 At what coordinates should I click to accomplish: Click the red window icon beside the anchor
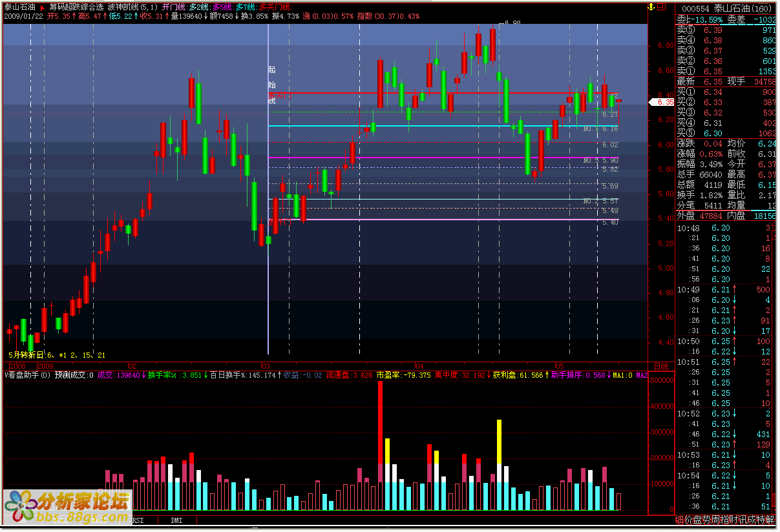[x=661, y=7]
